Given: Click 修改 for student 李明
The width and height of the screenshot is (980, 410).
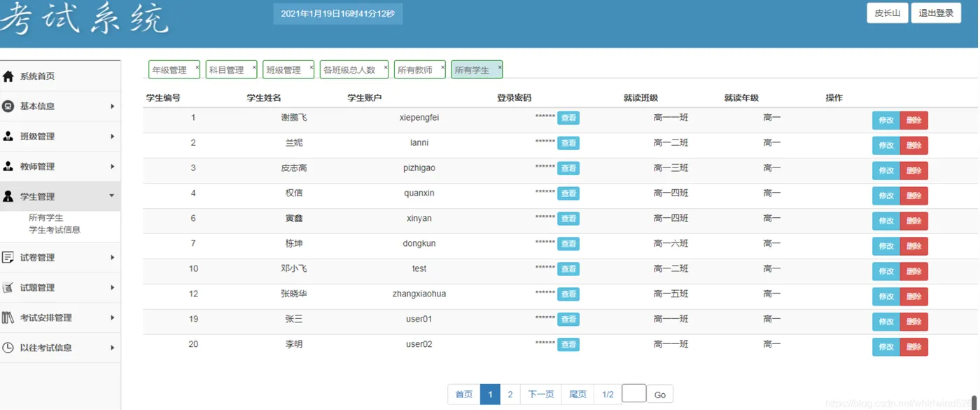Looking at the screenshot, I should pos(886,348).
